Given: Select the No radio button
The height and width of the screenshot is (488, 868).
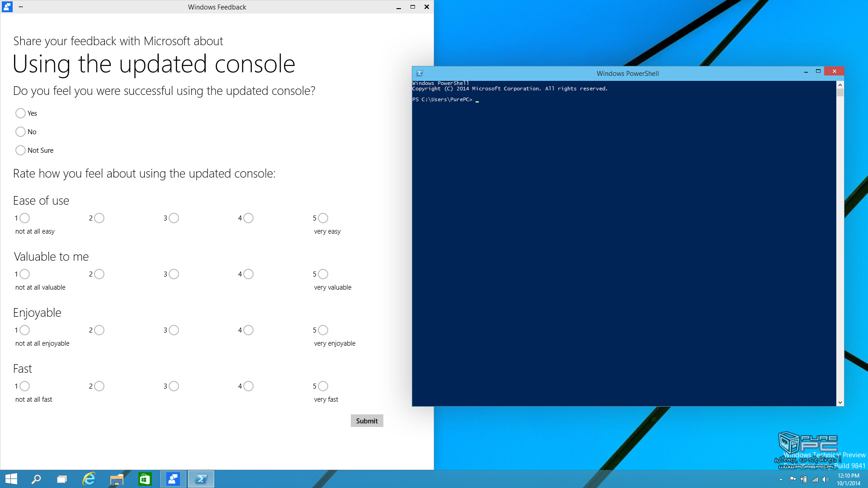Looking at the screenshot, I should (x=20, y=131).
